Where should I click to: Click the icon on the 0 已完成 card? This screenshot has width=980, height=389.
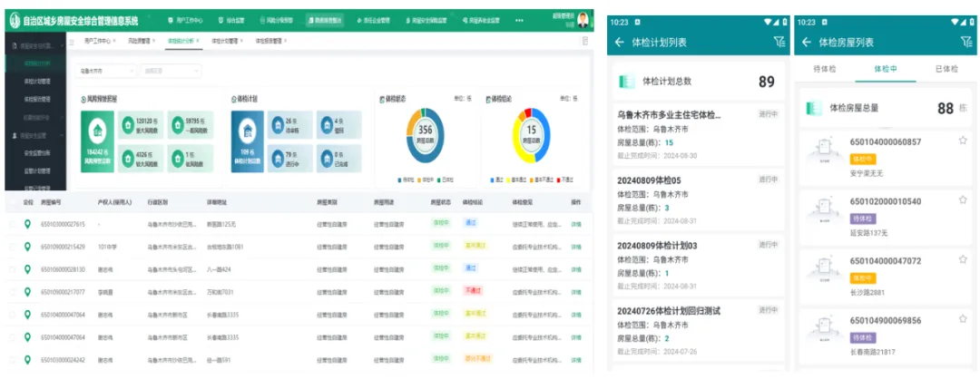click(x=327, y=158)
